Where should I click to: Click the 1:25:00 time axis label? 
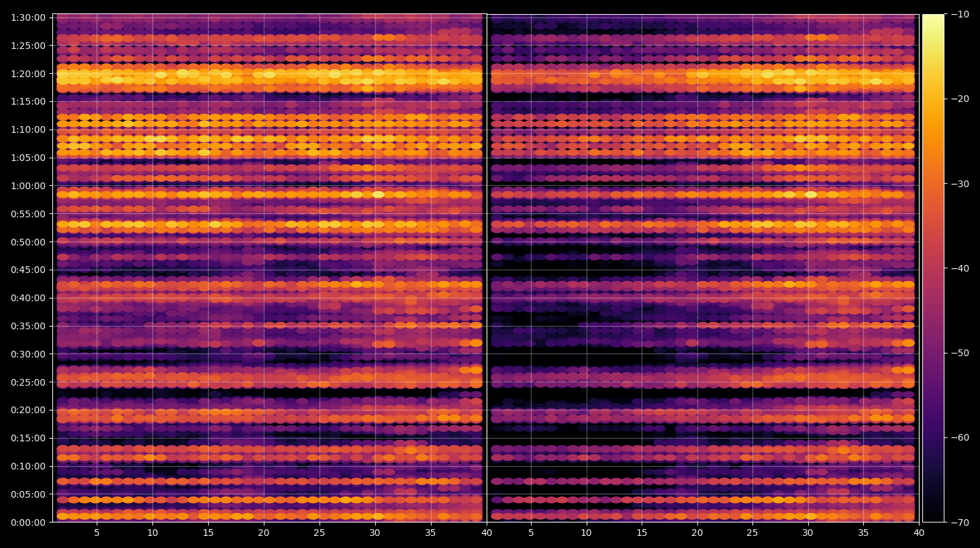pos(28,46)
